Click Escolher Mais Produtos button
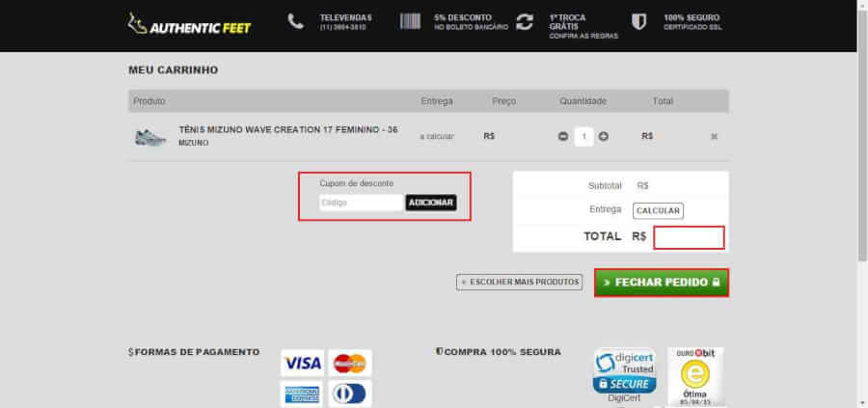The height and width of the screenshot is (408, 868). click(x=520, y=282)
